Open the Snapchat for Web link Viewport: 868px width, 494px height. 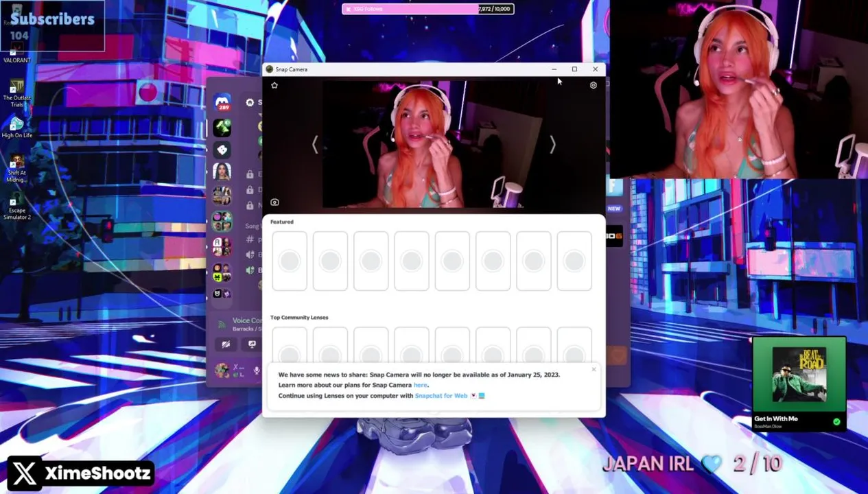click(441, 396)
